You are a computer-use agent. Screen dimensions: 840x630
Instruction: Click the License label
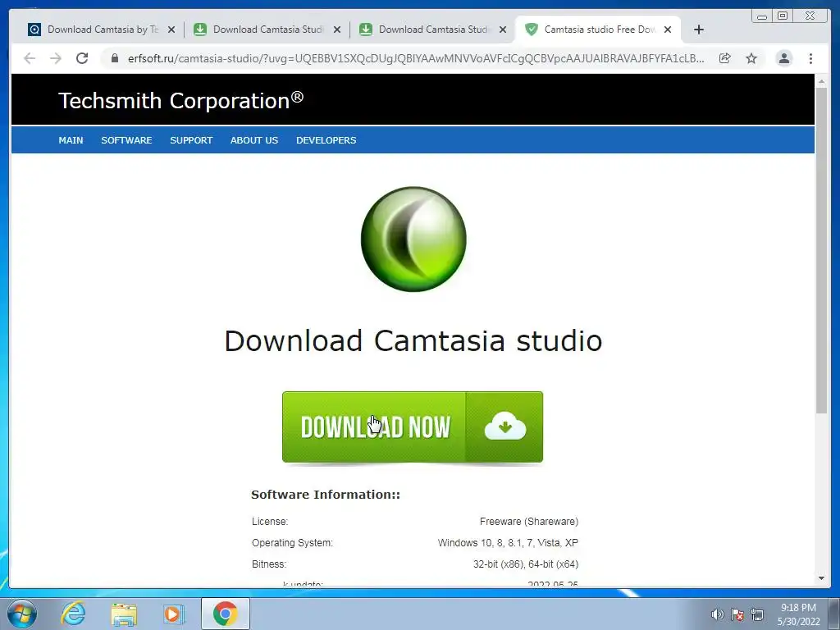(x=269, y=521)
